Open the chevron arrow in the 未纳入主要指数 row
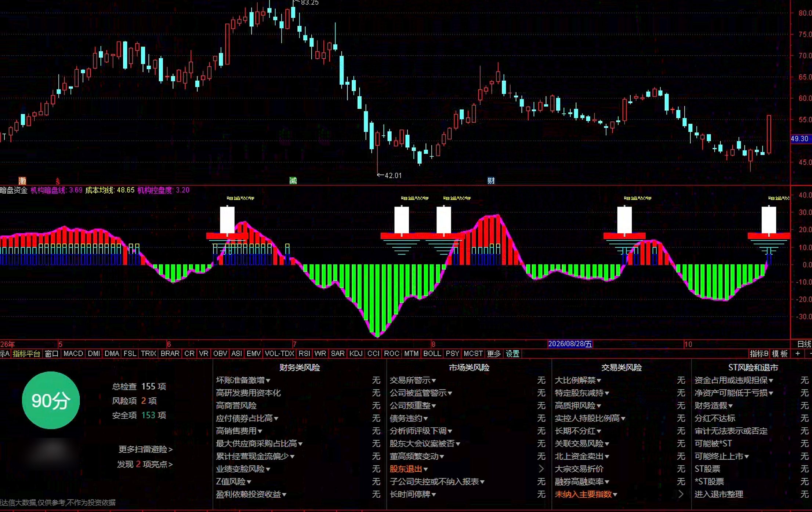 click(681, 494)
